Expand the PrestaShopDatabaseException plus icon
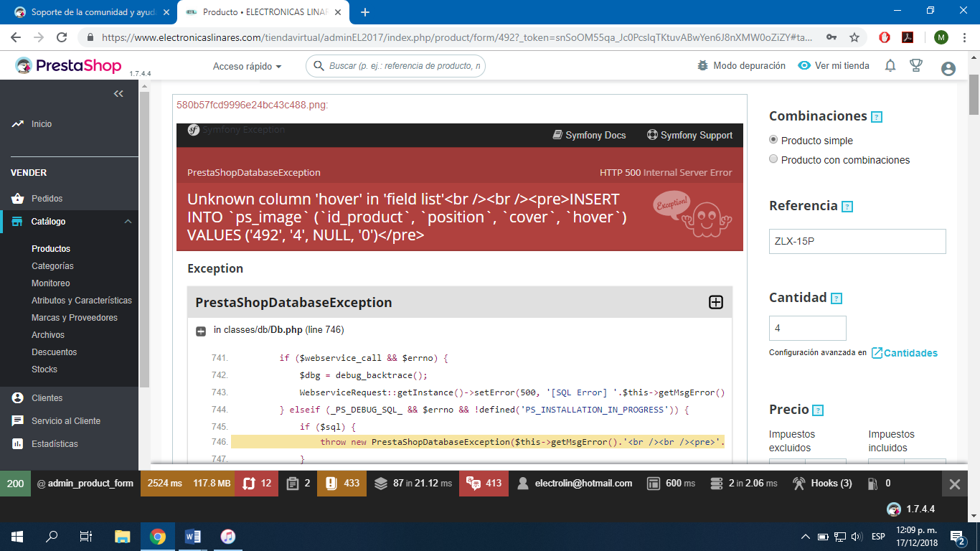This screenshot has width=980, height=551. [x=715, y=302]
